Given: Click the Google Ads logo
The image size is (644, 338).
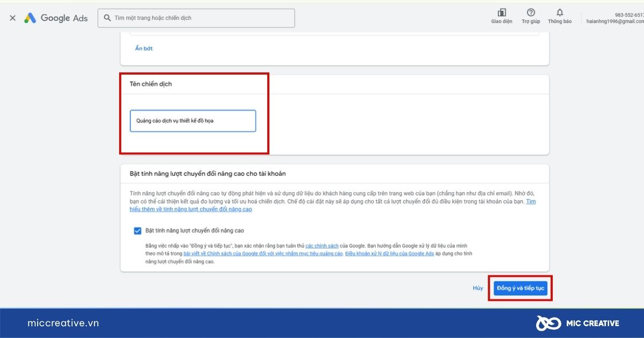Looking at the screenshot, I should [x=56, y=18].
